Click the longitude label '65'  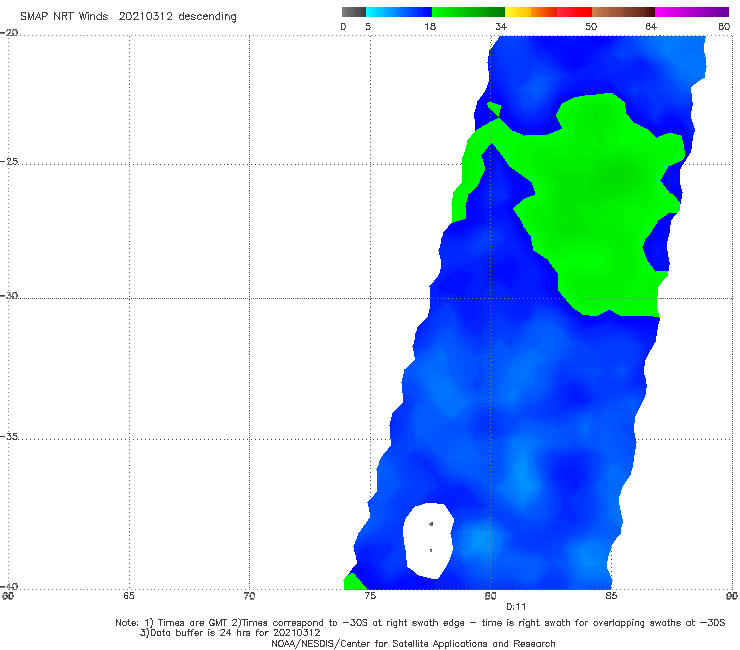point(128,596)
